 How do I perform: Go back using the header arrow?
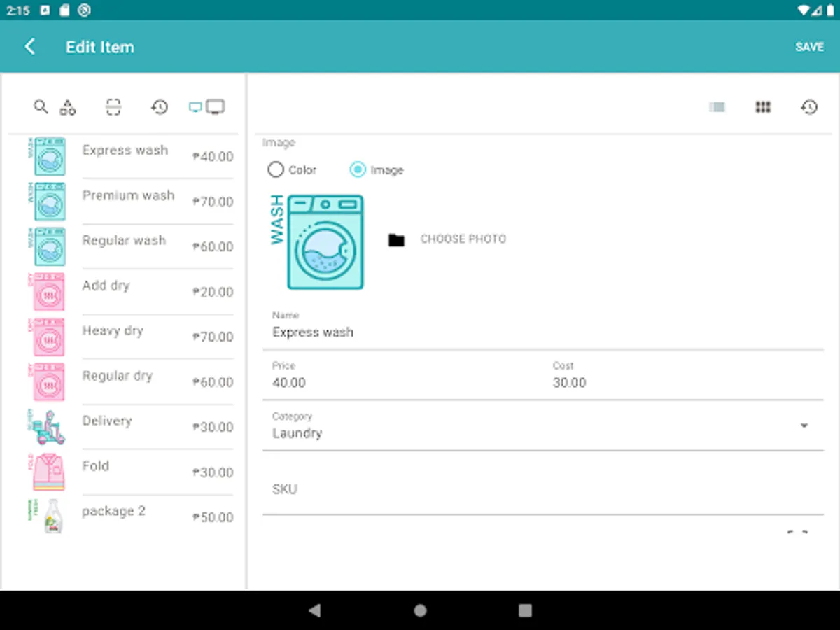[x=29, y=47]
